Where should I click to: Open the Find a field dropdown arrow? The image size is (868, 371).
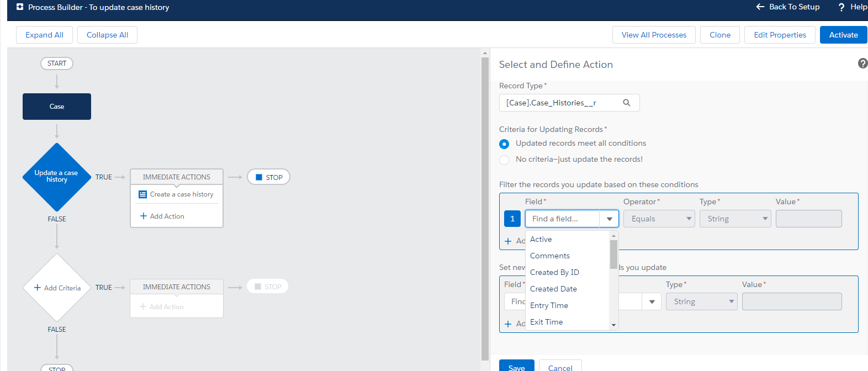tap(609, 219)
